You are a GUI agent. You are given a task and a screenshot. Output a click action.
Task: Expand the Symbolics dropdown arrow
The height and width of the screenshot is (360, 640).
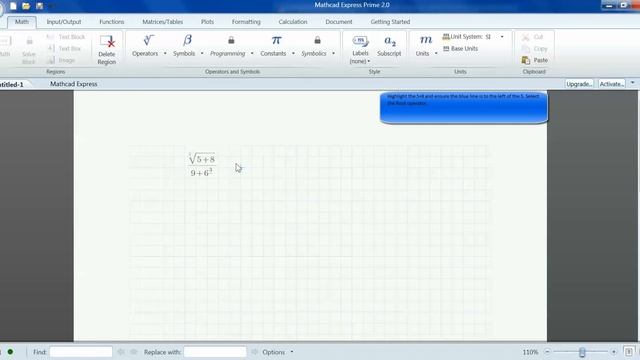[333, 53]
